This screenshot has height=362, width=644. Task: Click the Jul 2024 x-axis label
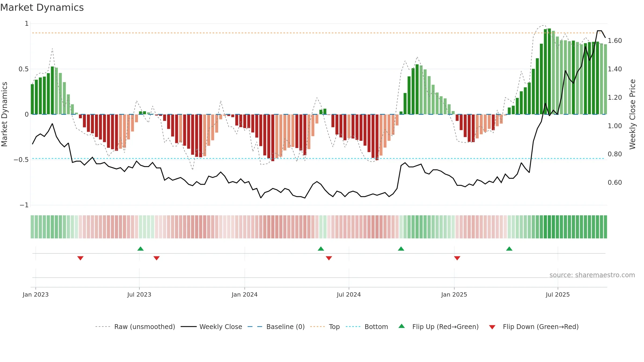349,294
